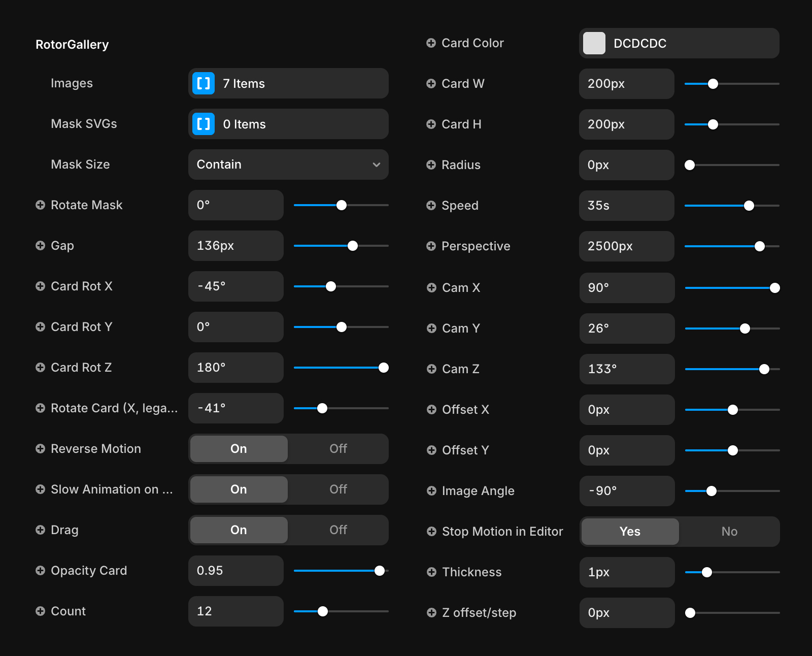Click the Opacity Card 0.95 value field
The image size is (812, 656).
(x=235, y=571)
